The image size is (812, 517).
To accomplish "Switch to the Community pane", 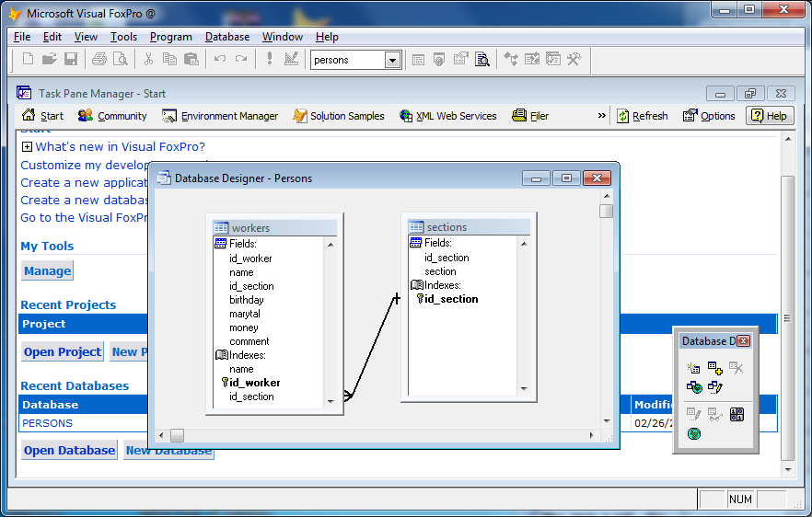I will 112,115.
